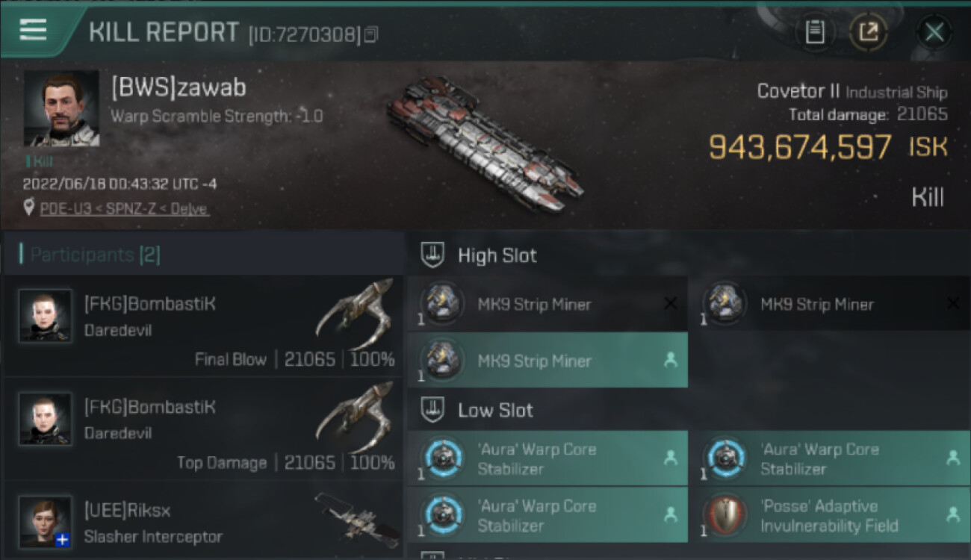971x560 pixels.
Task: Copy the kill report ID icon
Action: (x=371, y=34)
